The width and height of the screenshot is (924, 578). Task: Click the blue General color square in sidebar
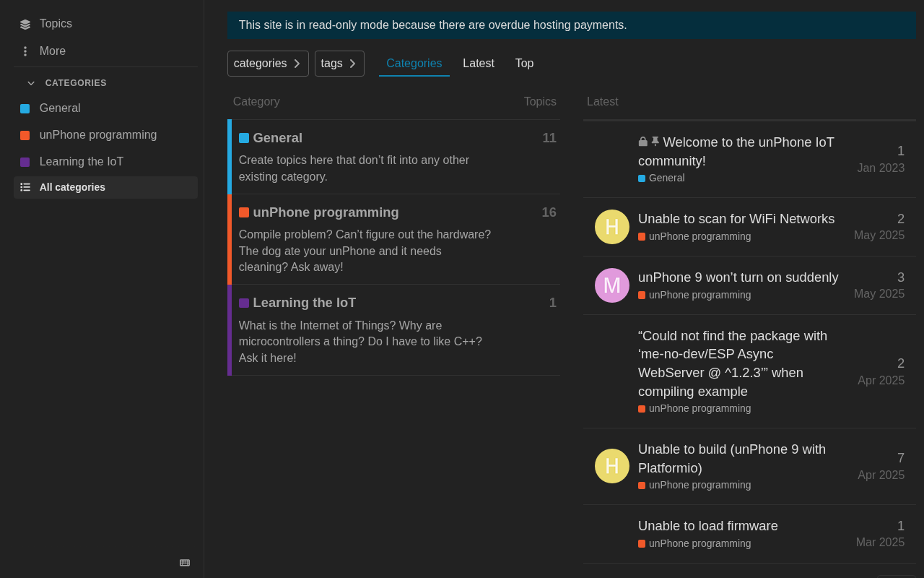click(x=25, y=108)
